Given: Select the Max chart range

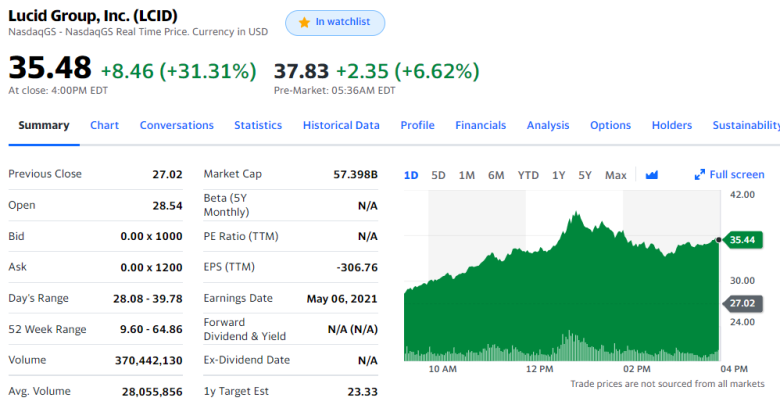Looking at the screenshot, I should pyautogui.click(x=615, y=175).
